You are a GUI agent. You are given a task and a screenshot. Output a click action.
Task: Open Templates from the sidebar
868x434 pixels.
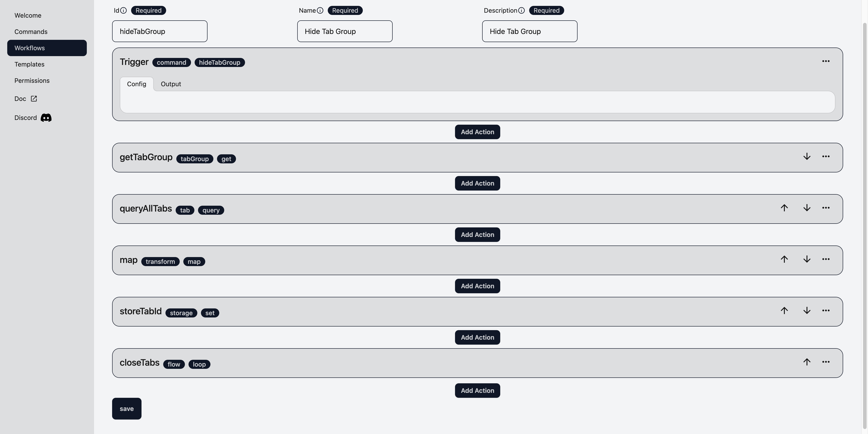click(29, 64)
